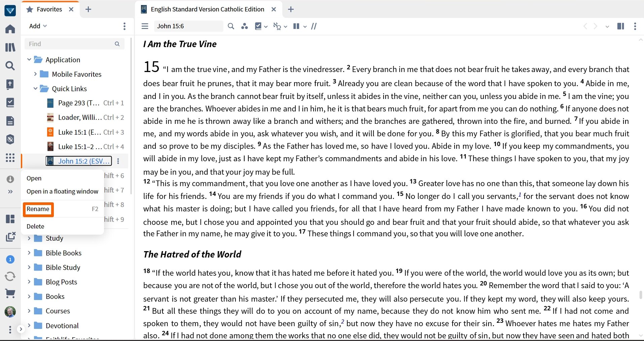The height and width of the screenshot is (341, 644).
Task: Select Delete from the context menu
Action: point(35,227)
